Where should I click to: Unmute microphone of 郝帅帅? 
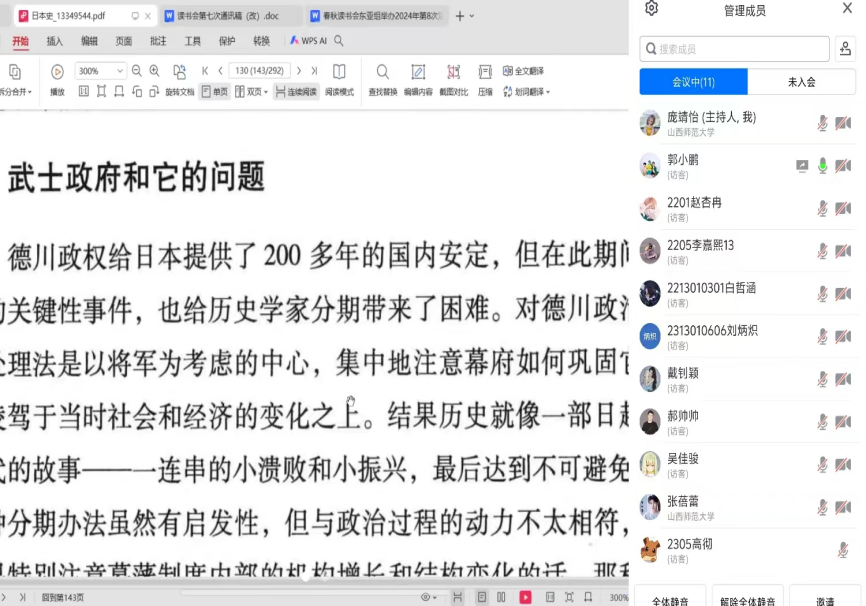tap(823, 422)
